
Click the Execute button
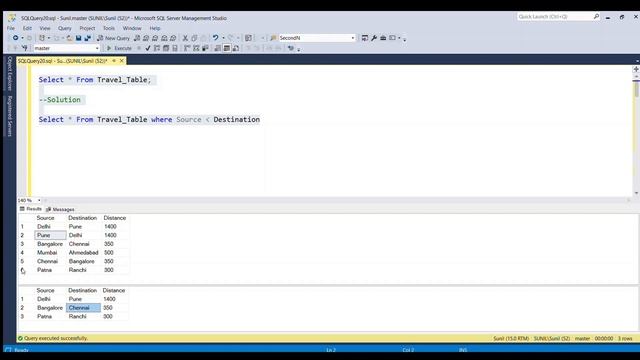point(119,48)
